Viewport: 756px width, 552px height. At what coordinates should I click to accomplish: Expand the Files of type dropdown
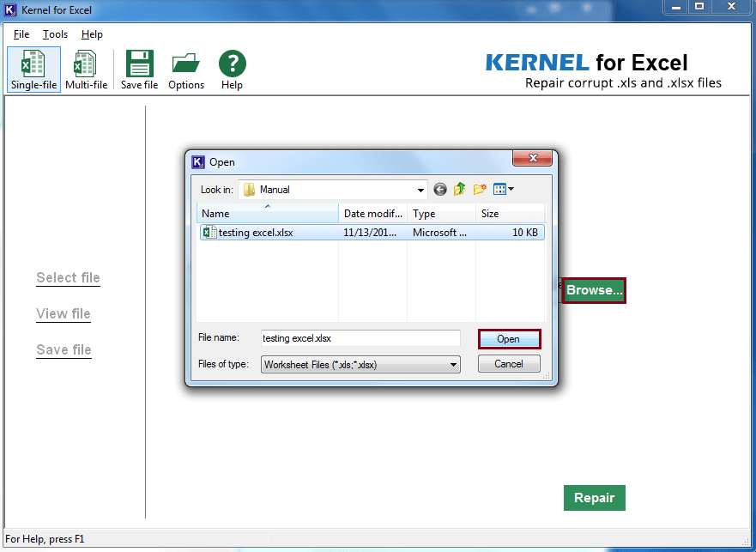[x=453, y=365]
